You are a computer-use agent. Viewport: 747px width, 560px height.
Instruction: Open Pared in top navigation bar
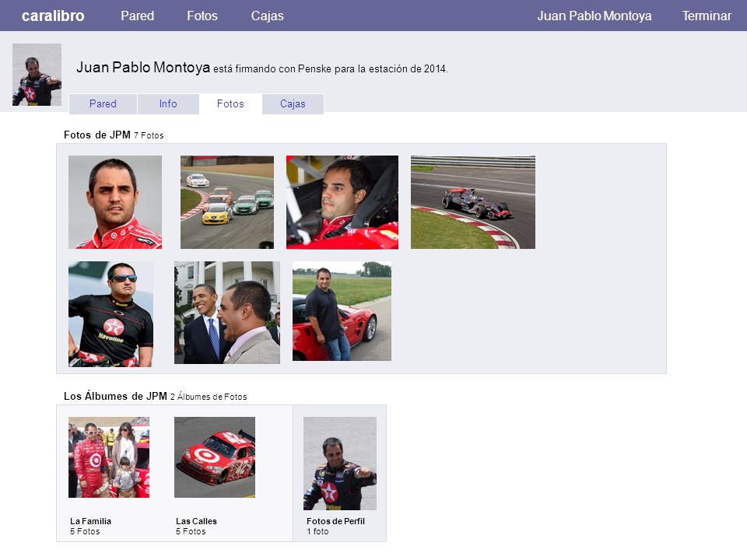pyautogui.click(x=137, y=16)
